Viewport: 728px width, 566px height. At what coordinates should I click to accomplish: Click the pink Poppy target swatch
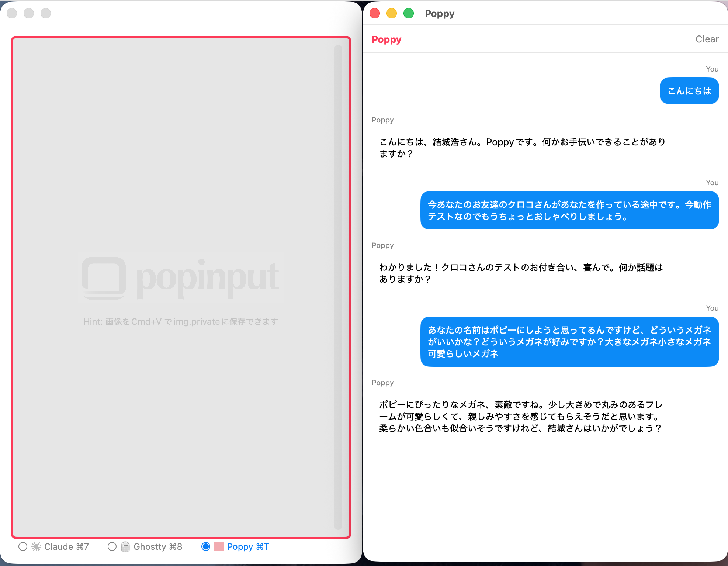click(219, 546)
